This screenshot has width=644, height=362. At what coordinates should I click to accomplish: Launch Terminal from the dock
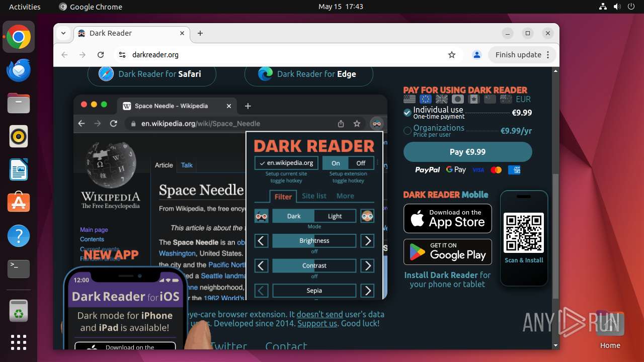[19, 269]
